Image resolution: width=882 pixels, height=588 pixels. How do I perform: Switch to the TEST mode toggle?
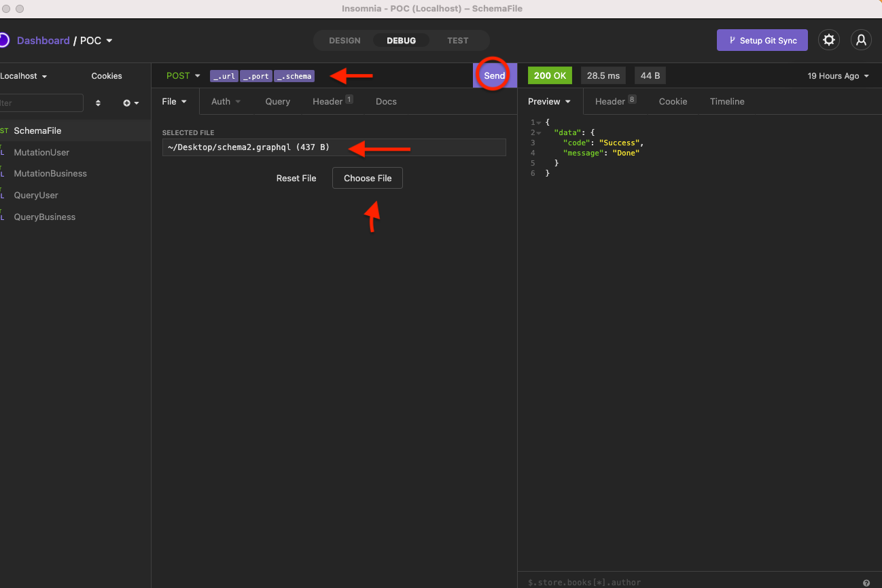(457, 40)
